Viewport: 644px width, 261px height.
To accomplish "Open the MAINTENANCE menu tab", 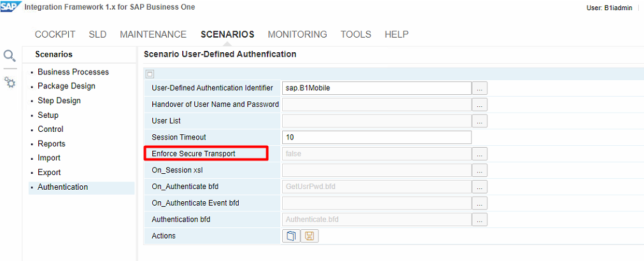I will pyautogui.click(x=153, y=34).
